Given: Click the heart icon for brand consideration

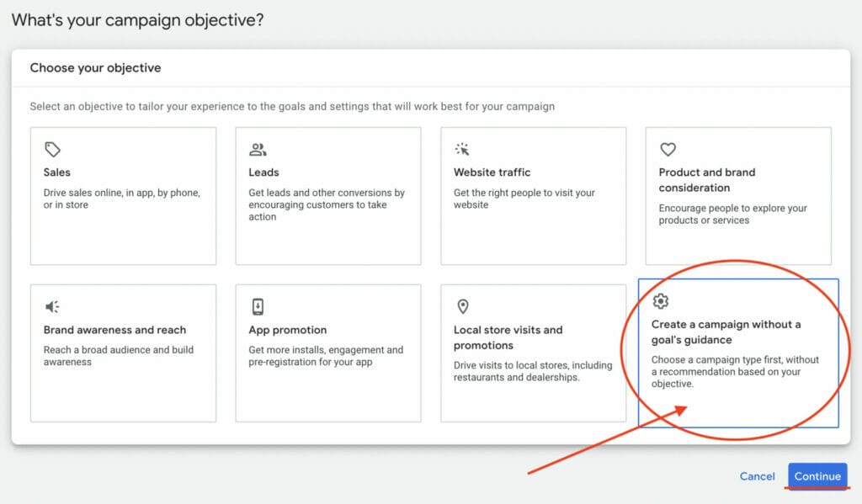Looking at the screenshot, I should click(x=668, y=149).
